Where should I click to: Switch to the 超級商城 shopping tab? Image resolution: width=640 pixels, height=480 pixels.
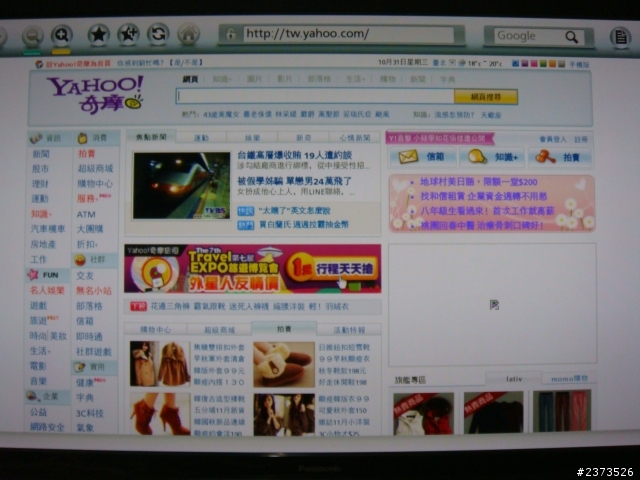point(220,329)
